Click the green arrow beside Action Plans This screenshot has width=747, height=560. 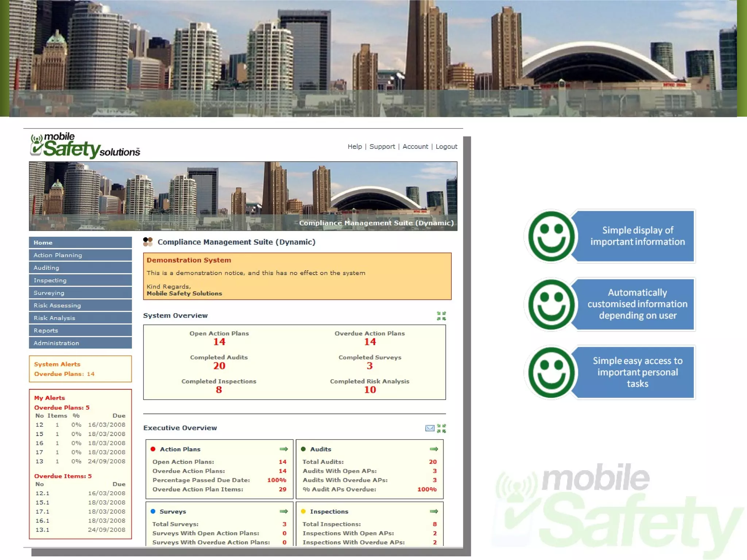(284, 449)
